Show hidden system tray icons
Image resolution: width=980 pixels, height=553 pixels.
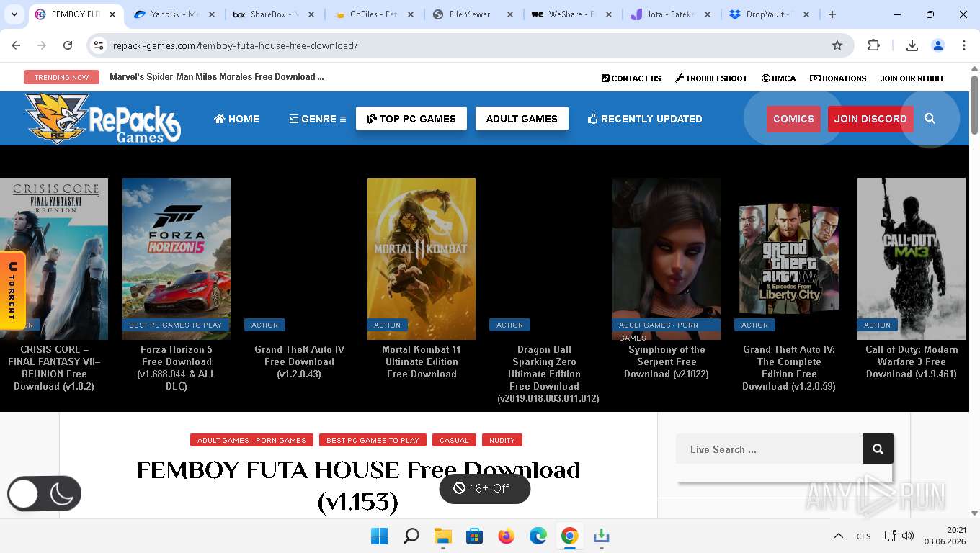[x=838, y=536]
